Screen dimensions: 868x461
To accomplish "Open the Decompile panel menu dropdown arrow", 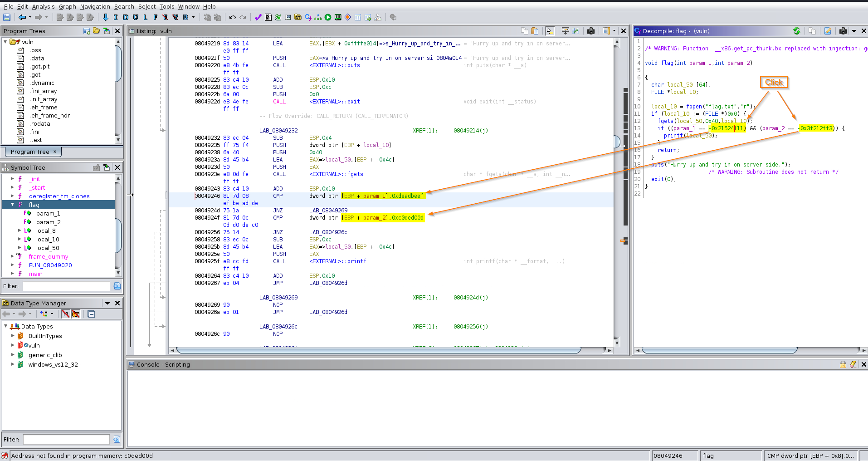I will 854,31.
